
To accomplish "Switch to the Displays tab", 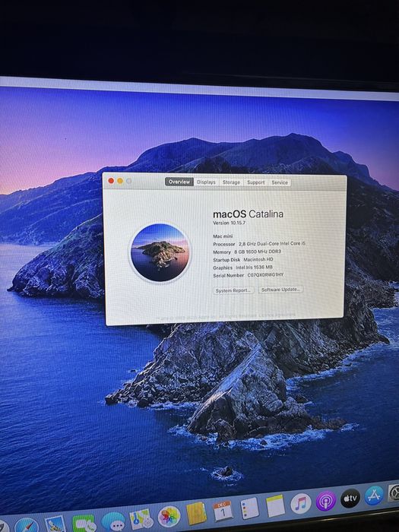I will point(206,182).
